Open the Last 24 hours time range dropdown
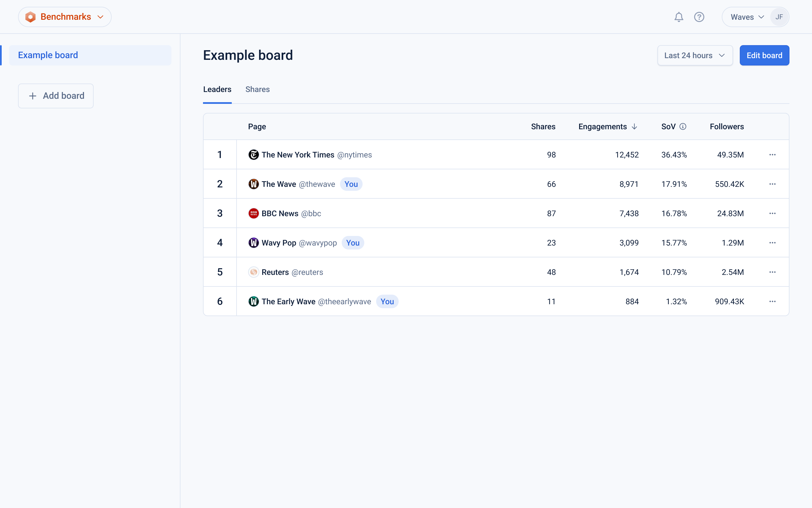The height and width of the screenshot is (508, 812). pyautogui.click(x=695, y=55)
